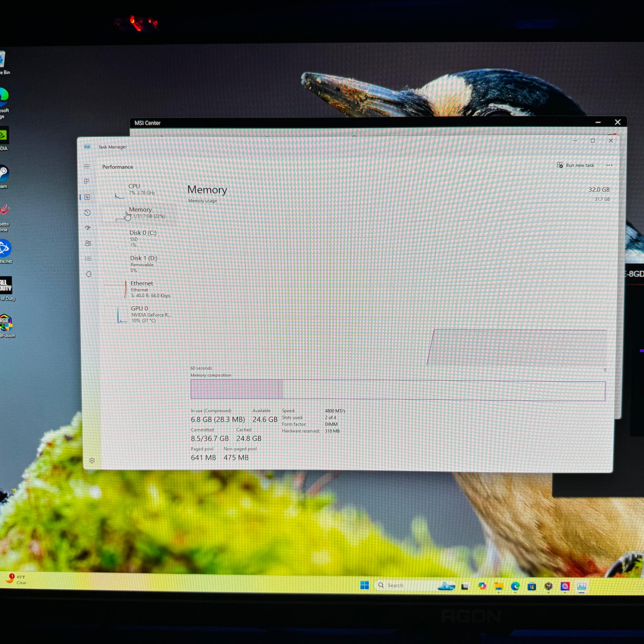Select the Performance page sidebar icon

pyautogui.click(x=87, y=197)
